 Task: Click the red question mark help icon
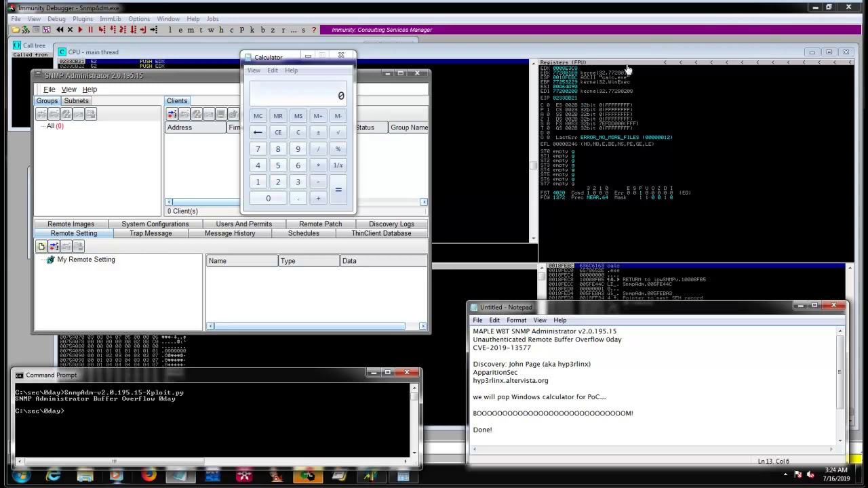coord(314,30)
